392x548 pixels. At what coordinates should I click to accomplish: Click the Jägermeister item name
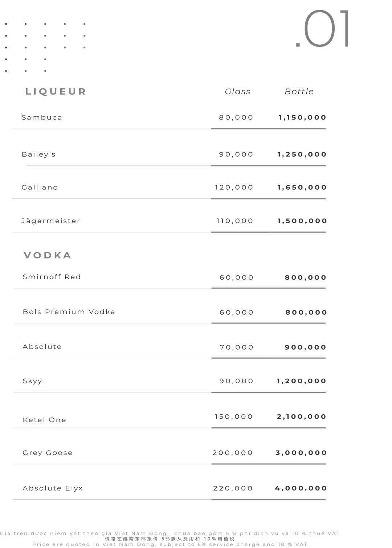point(51,221)
